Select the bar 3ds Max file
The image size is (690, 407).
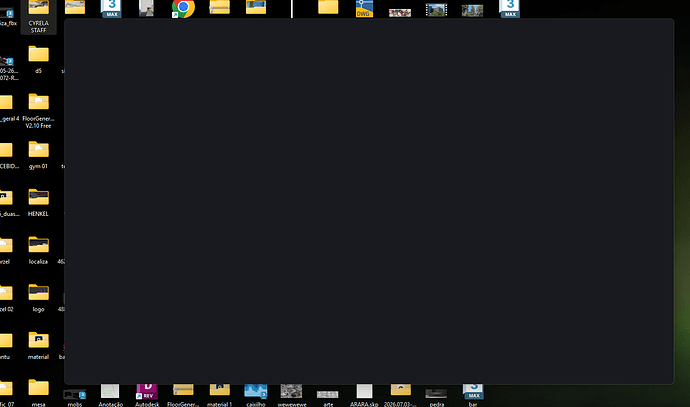(x=473, y=391)
